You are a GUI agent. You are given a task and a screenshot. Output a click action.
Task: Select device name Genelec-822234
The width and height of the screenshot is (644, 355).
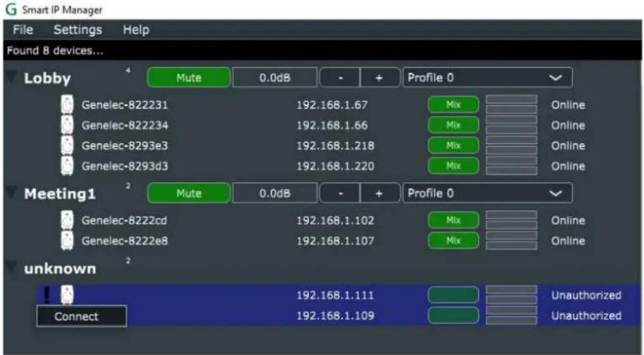[125, 125]
